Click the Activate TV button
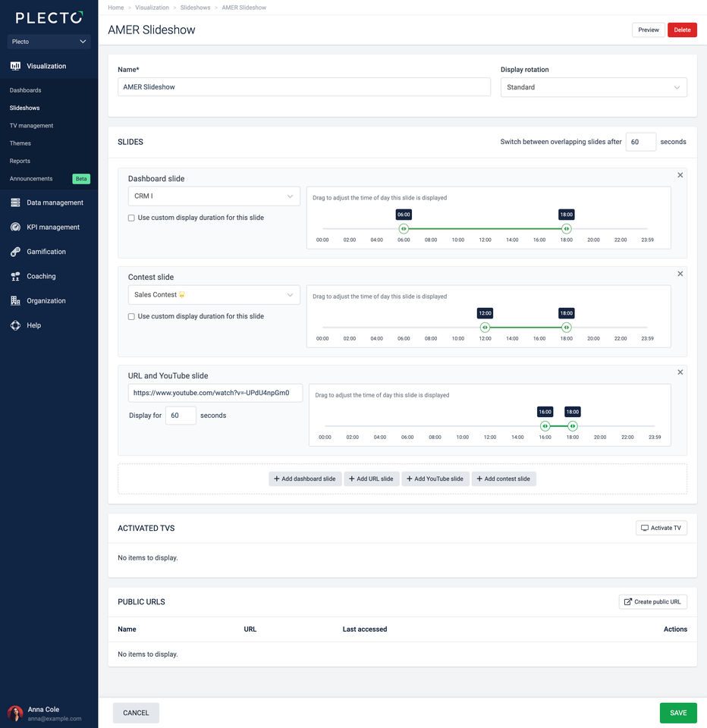 [661, 528]
